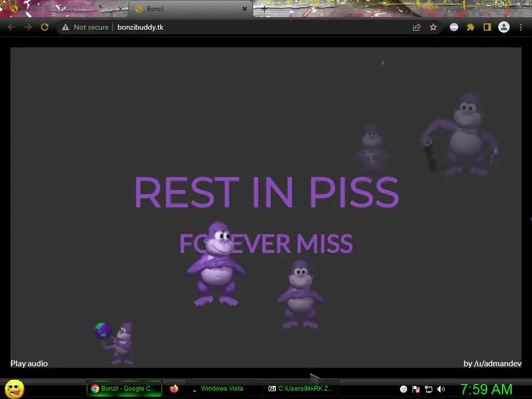
Task: Switch to Bonzi! Google Chrome taskbar button
Action: tap(124, 389)
